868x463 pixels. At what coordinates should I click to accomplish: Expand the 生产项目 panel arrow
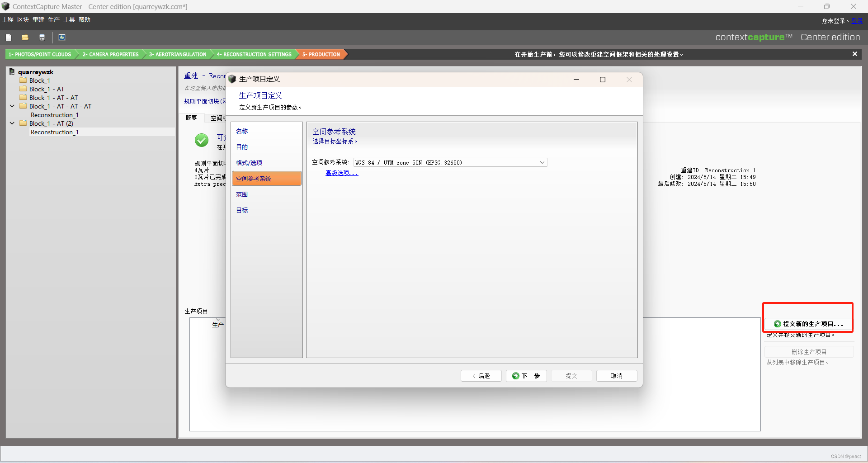tap(219, 319)
